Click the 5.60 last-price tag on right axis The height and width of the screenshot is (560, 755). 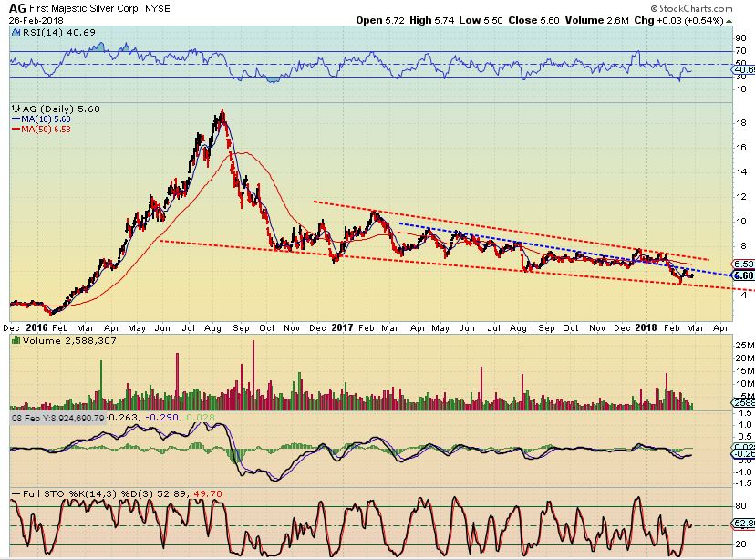[x=744, y=275]
